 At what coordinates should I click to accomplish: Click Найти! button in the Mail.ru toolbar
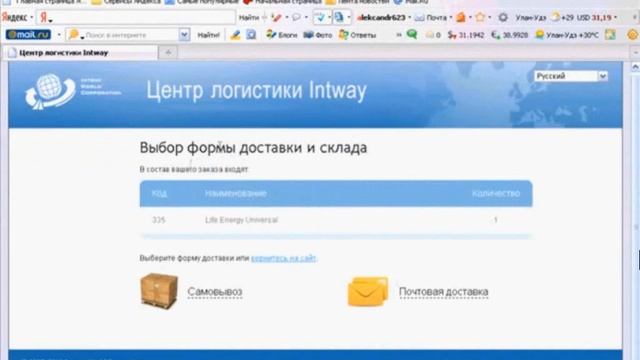point(209,35)
